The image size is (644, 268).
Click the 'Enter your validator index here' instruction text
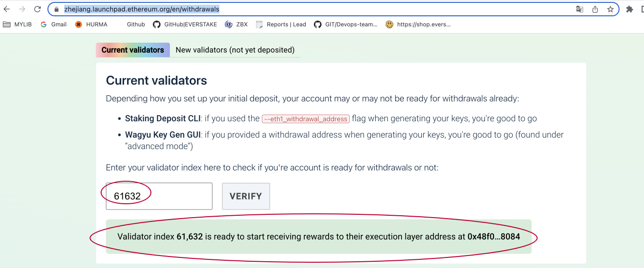[x=272, y=168]
